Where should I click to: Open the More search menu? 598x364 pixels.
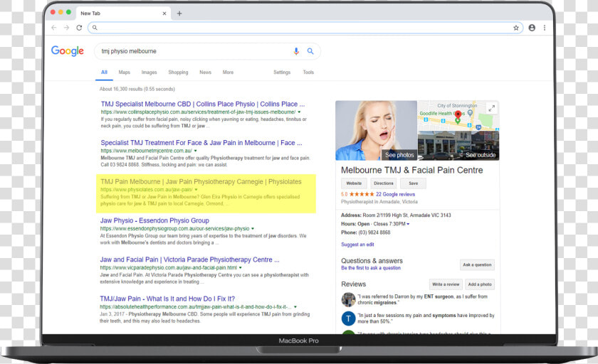[228, 73]
